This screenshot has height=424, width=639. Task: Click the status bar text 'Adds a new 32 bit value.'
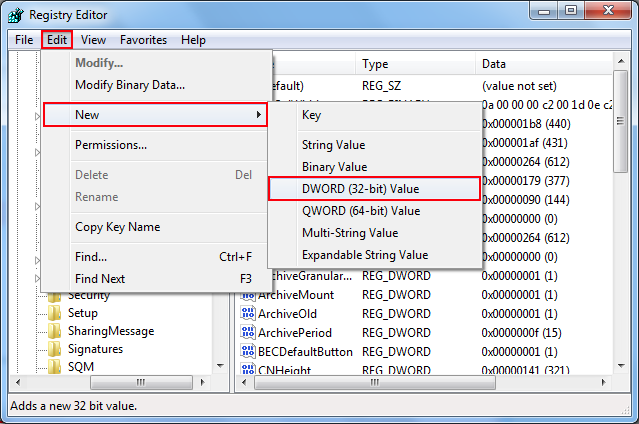pyautogui.click(x=73, y=406)
